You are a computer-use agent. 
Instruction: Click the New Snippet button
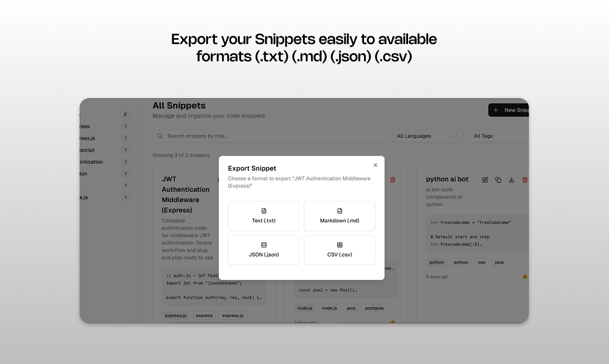(509, 110)
